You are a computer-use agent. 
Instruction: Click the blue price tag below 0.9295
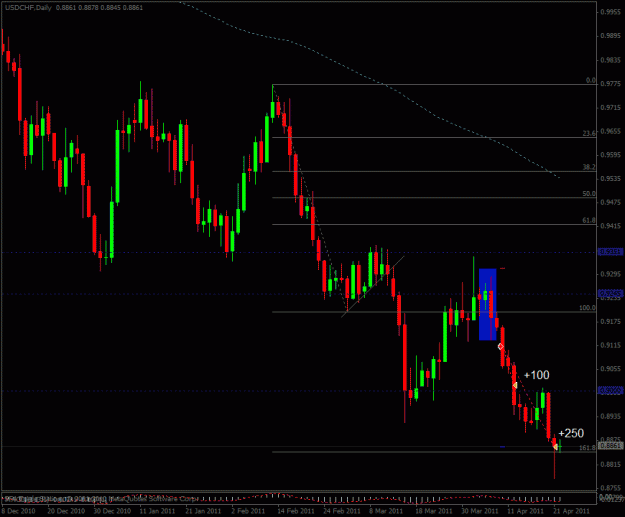point(611,294)
